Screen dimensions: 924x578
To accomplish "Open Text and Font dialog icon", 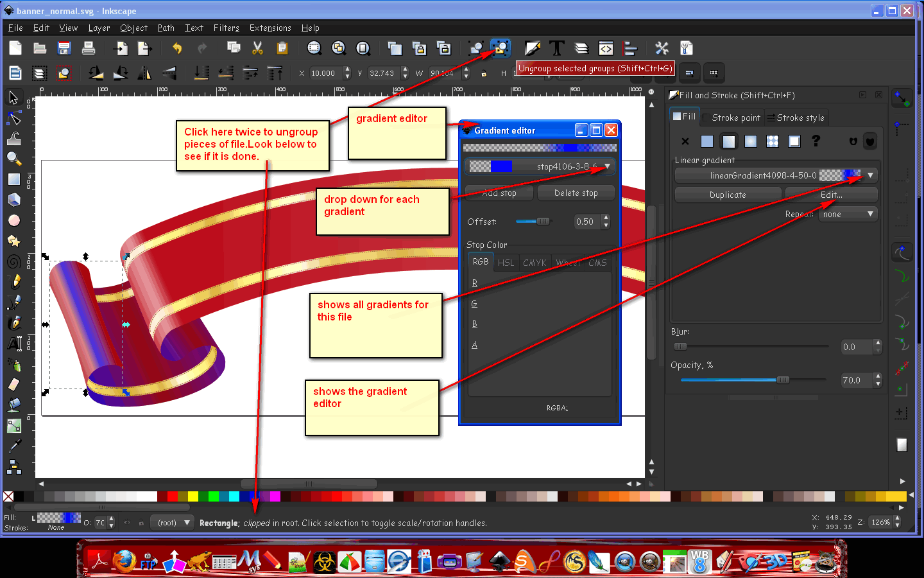I will tap(556, 48).
